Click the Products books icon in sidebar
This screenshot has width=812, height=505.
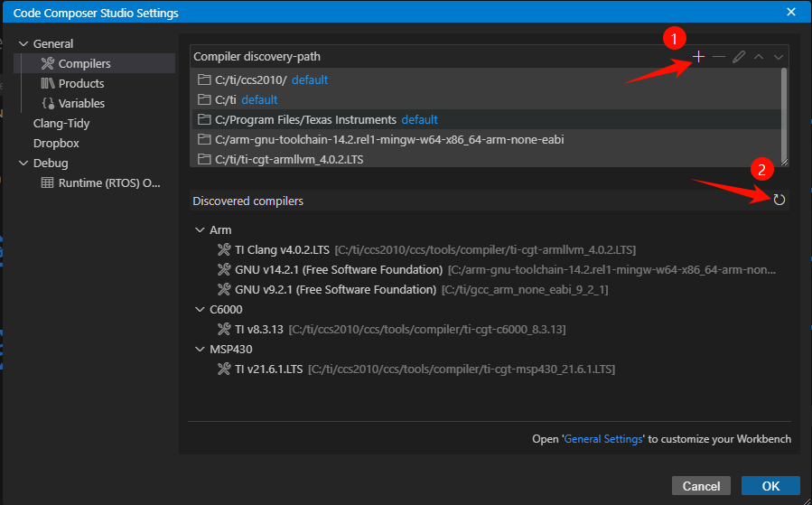[x=48, y=83]
